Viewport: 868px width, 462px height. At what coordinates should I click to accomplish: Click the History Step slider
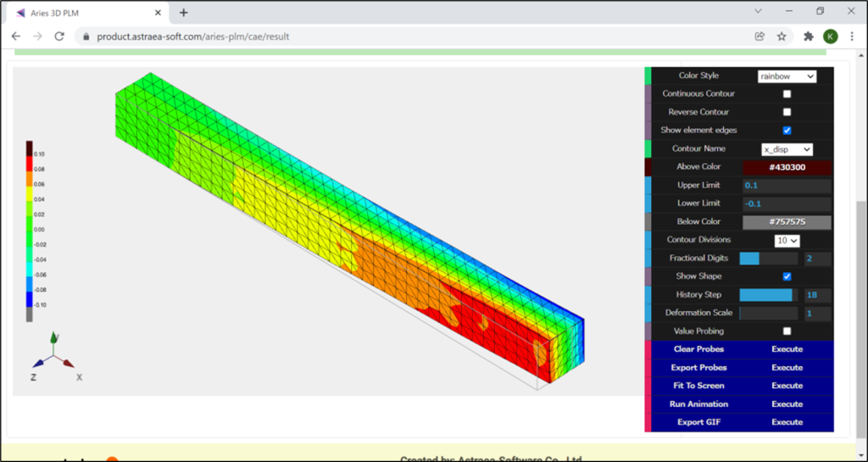coord(768,295)
